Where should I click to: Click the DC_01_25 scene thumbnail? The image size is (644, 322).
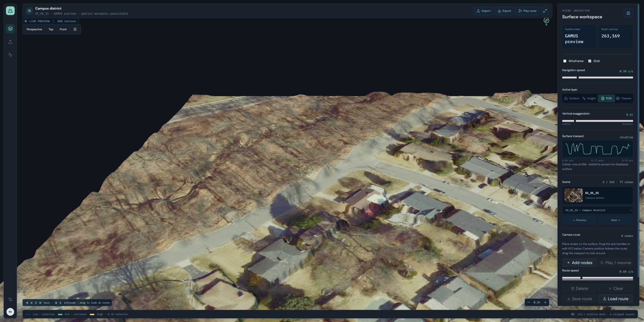[x=573, y=195]
